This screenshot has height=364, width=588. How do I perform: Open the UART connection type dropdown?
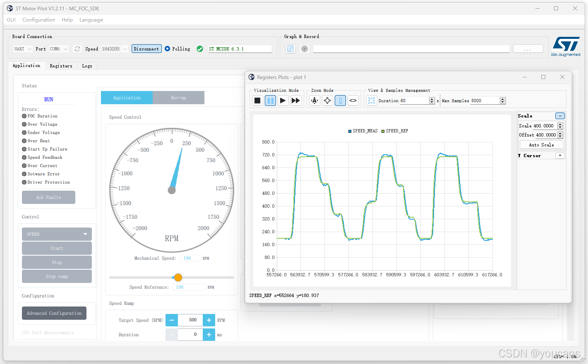[23, 49]
